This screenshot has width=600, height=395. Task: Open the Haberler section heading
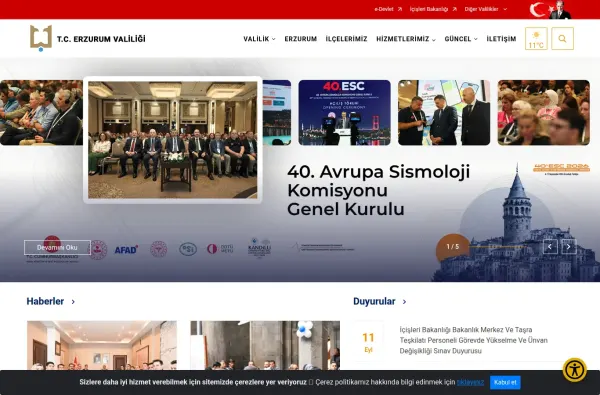click(x=45, y=302)
